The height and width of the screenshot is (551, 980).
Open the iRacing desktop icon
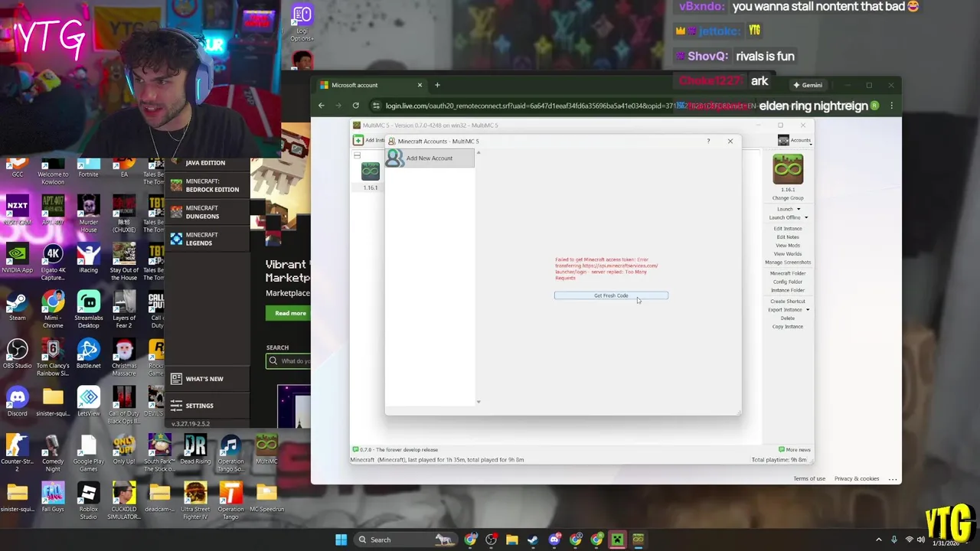(x=88, y=259)
